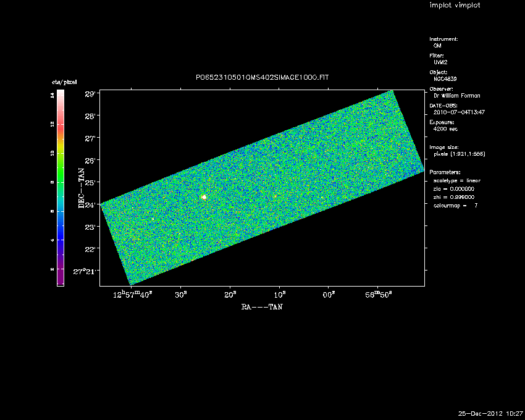Image resolution: width=525 pixels, height=420 pixels.
Task: Click the file title P0652310501OMS402SIMAGE1000.FIT
Action: 262,77
